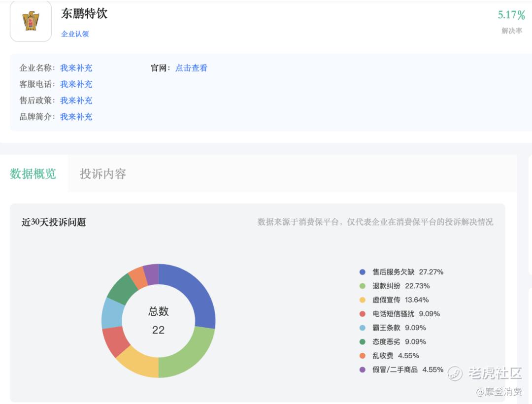Click the 退款纠纷 22.73% legend label
Image resolution: width=532 pixels, height=404 pixels.
tap(401, 286)
